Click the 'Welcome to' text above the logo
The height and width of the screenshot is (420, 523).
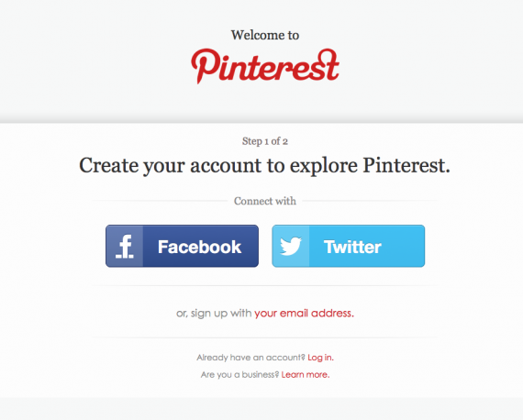[265, 35]
